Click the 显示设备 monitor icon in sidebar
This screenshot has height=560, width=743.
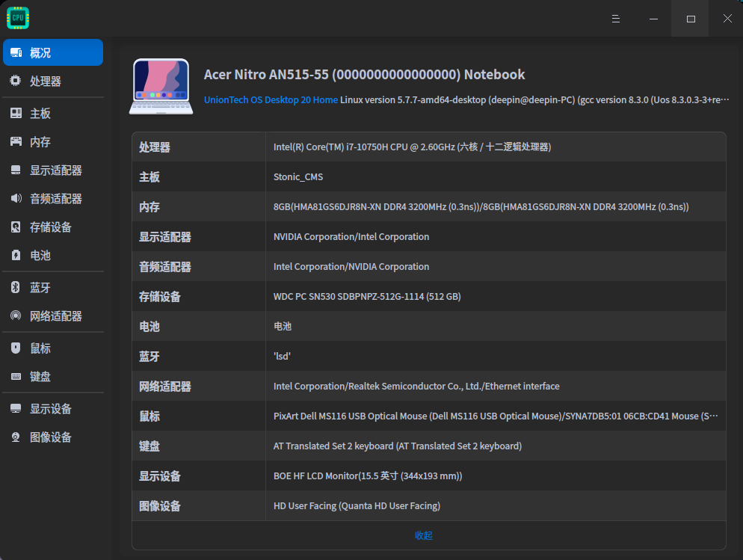[16, 409]
